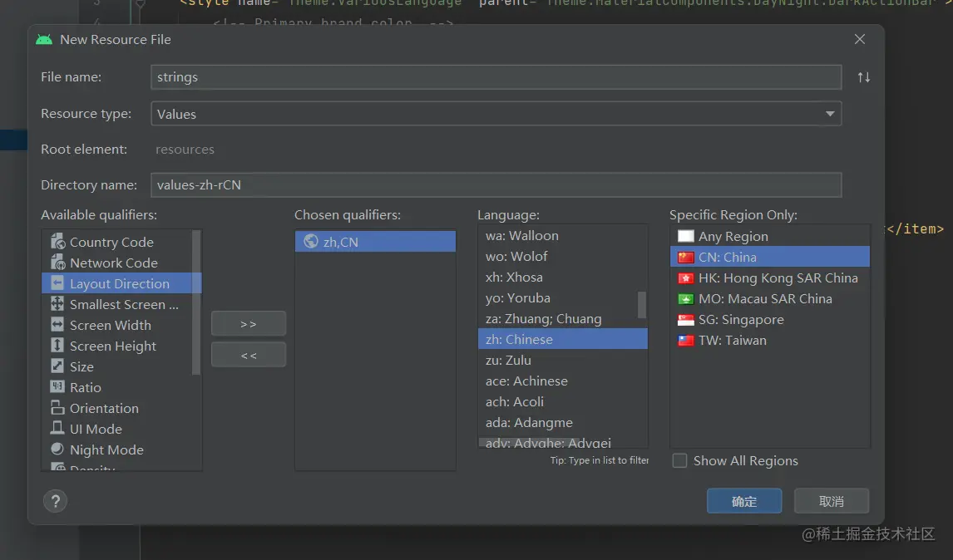This screenshot has height=560, width=953.
Task: Click the Macau flag icon
Action: click(685, 298)
